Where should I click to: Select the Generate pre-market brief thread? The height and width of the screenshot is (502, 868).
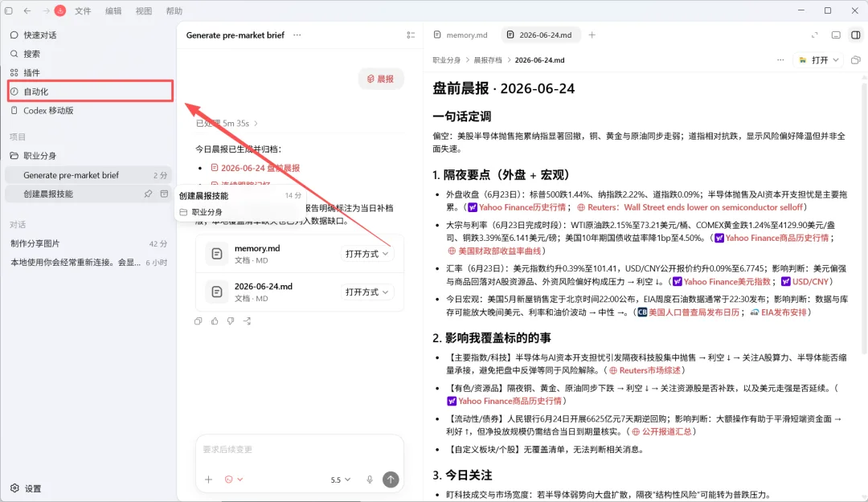[88, 175]
